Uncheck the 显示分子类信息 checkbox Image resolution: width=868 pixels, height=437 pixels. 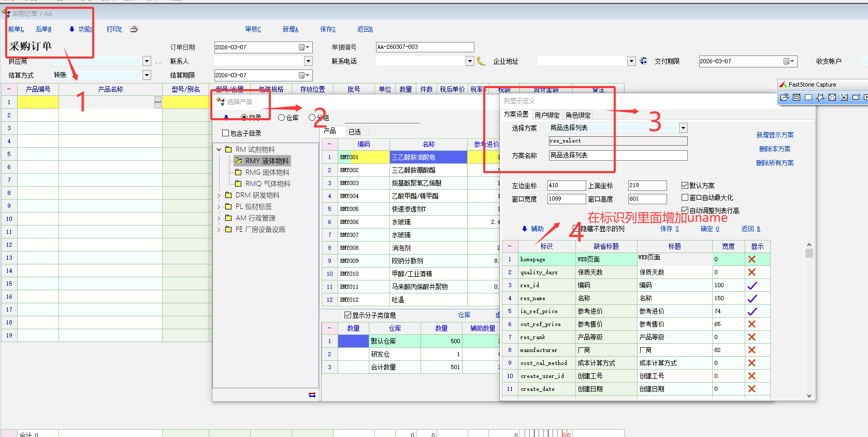point(348,315)
